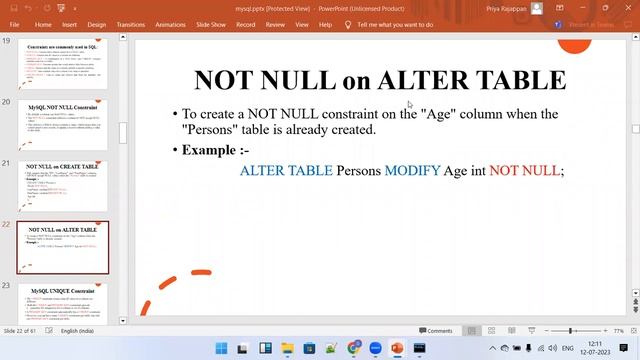
Task: Go to previous slide double-arrow button
Action: (636, 302)
